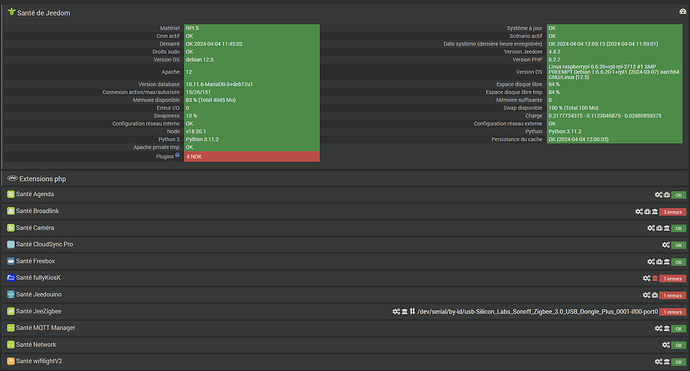Click the gears icon in Santé Network row
690x371 pixels.
pyautogui.click(x=666, y=345)
